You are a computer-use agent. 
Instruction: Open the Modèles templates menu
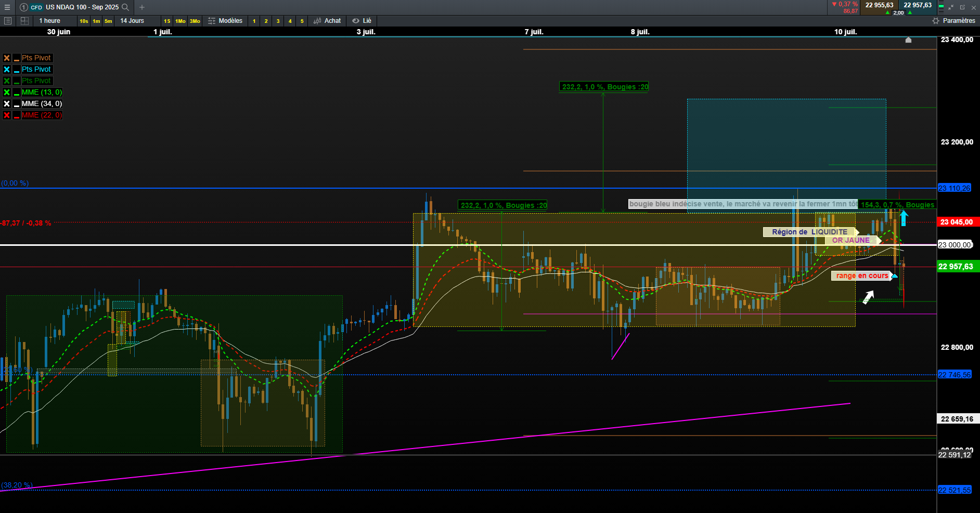tap(225, 21)
